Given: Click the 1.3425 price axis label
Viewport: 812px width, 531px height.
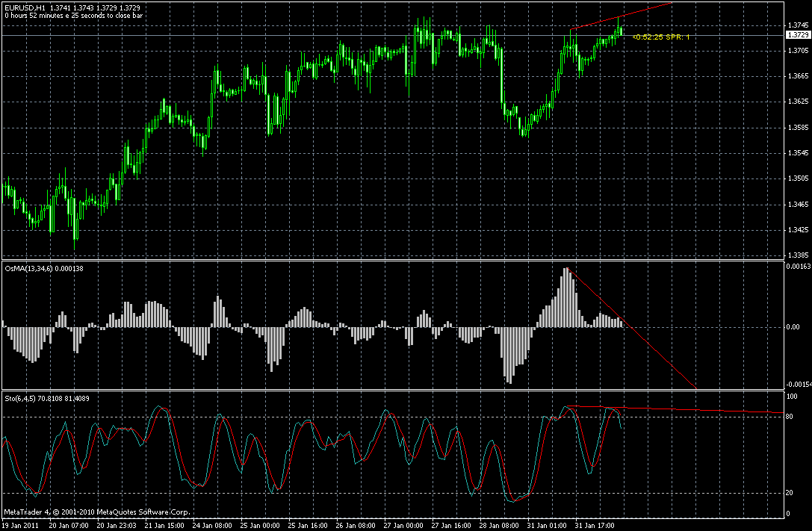Looking at the screenshot, I should pos(798,230).
